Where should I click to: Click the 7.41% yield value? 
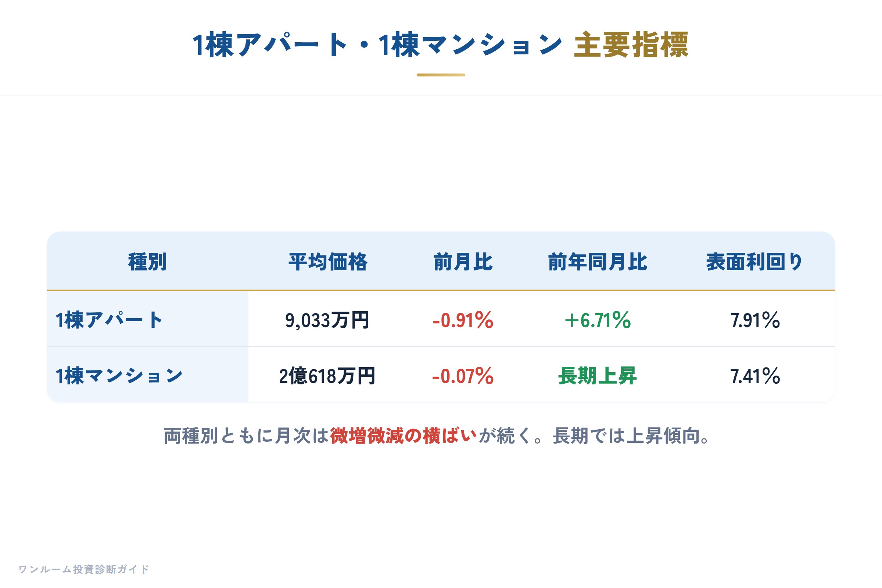[x=755, y=376]
